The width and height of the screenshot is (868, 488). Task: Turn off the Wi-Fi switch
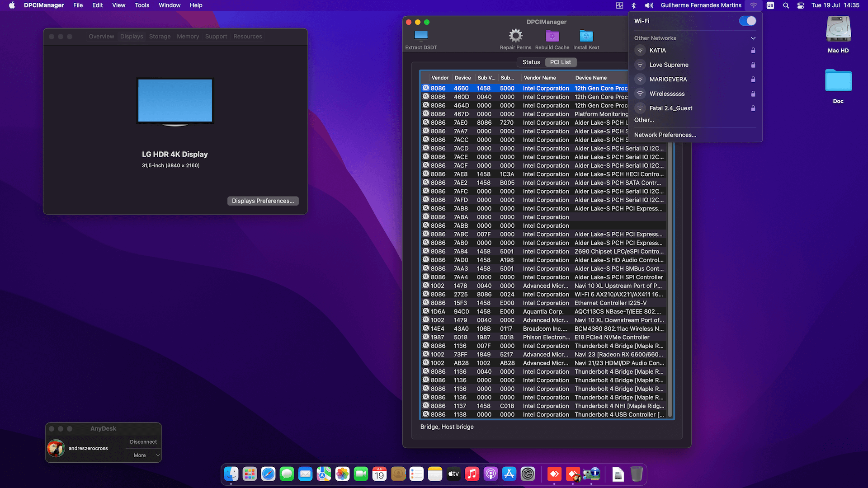pyautogui.click(x=747, y=21)
